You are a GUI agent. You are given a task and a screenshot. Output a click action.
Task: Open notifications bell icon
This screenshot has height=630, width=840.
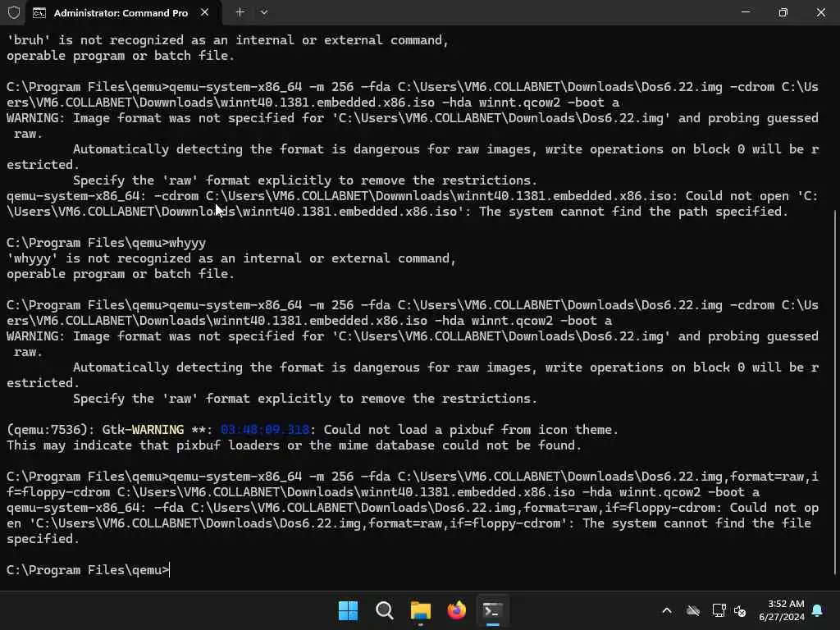click(818, 610)
